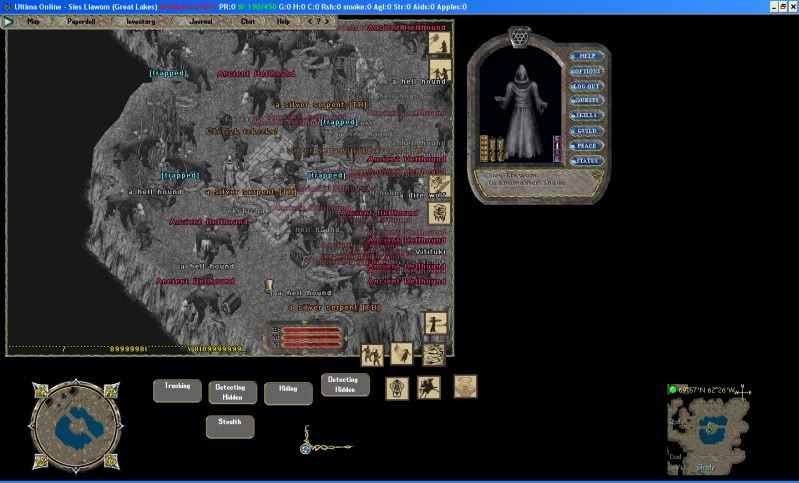This screenshot has width=799, height=483.
Task: Click the right arrow in menu bar
Action: pos(327,21)
